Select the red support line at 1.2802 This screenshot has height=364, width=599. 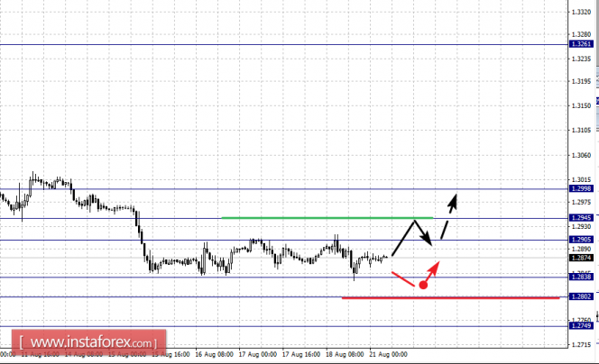[451, 297]
